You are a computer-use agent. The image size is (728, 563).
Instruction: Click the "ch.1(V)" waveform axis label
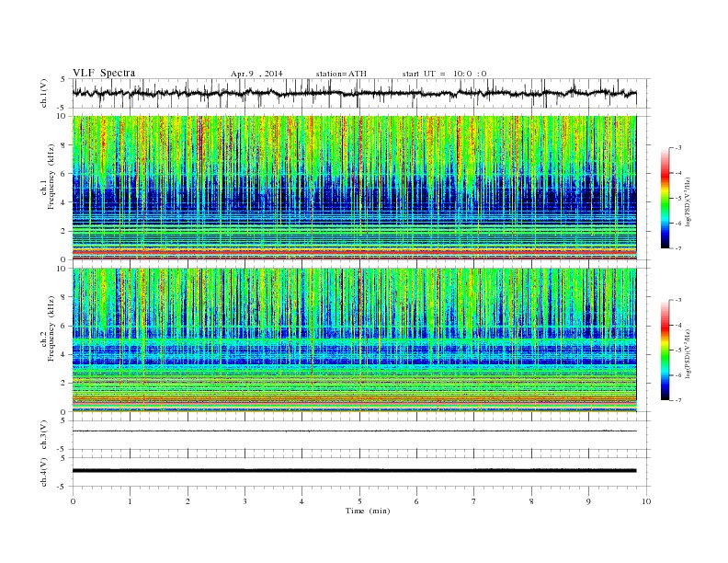(44, 93)
